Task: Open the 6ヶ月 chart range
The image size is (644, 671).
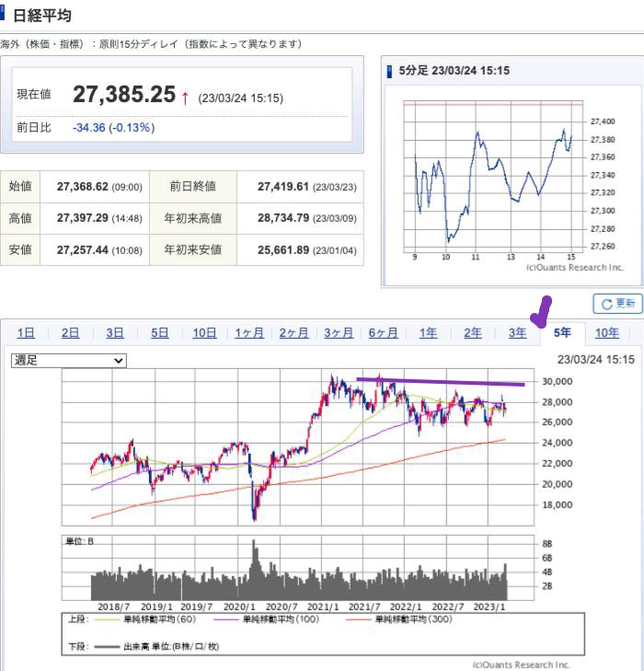Action: [383, 332]
